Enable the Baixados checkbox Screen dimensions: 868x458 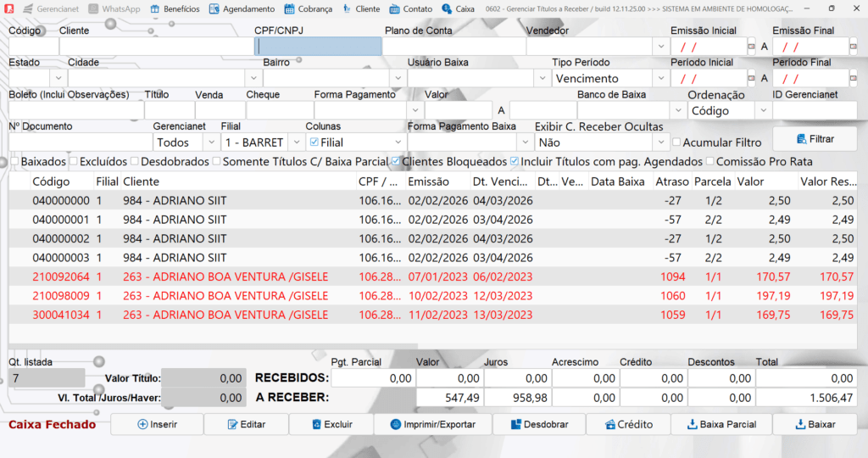tap(14, 161)
